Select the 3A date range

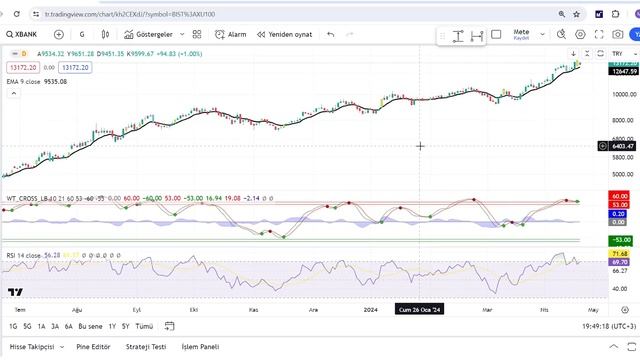(x=55, y=327)
